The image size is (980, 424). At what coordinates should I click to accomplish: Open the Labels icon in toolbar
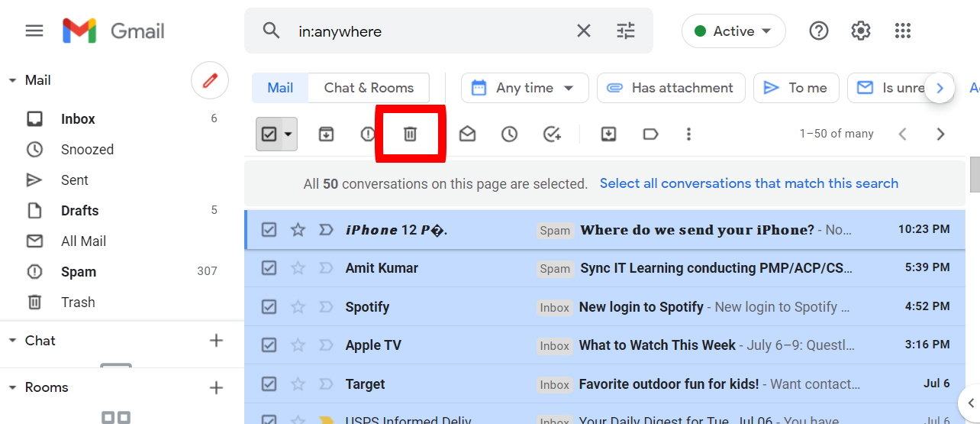pos(650,134)
